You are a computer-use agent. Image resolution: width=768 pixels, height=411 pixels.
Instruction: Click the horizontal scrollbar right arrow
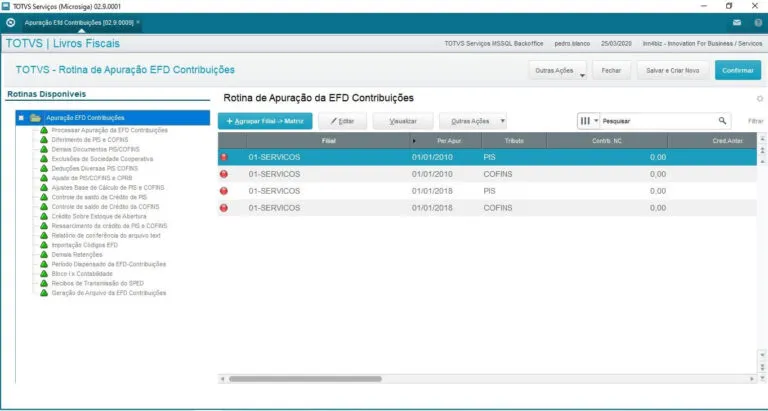click(752, 379)
